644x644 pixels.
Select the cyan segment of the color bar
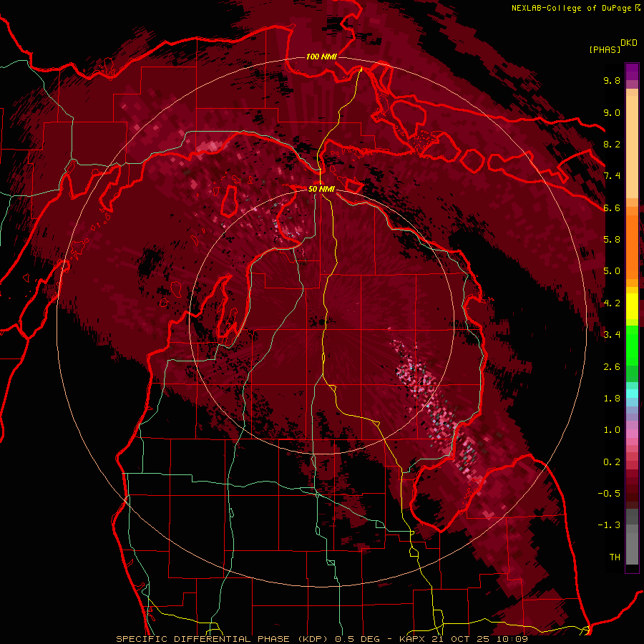632,394
